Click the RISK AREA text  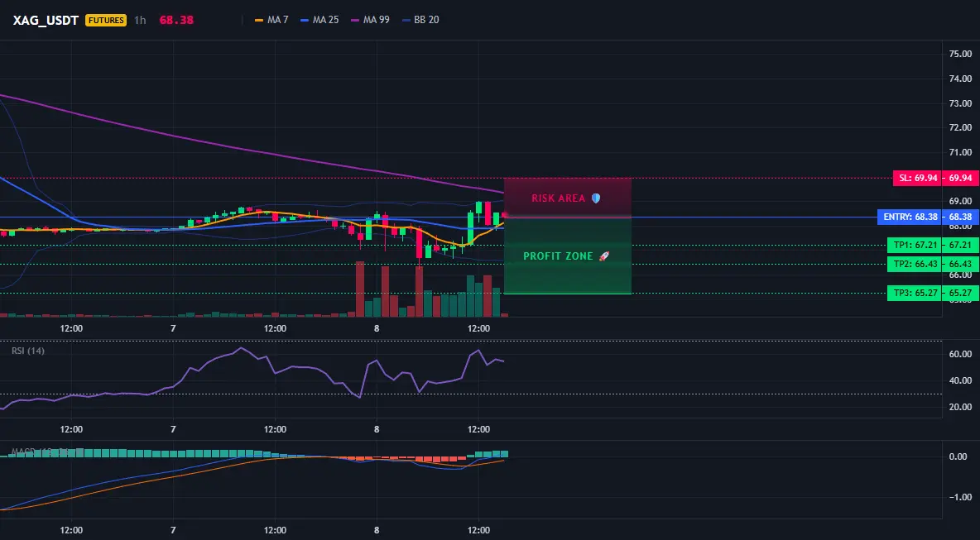tap(558, 198)
